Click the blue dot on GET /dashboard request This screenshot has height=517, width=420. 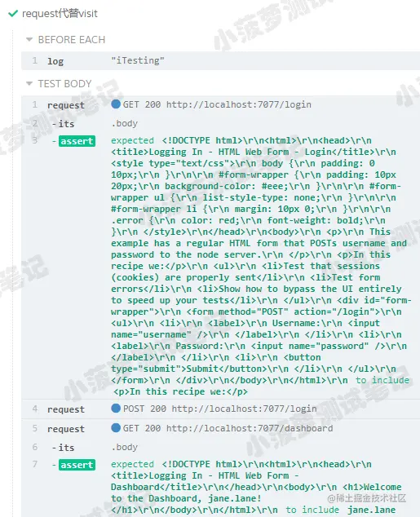pyautogui.click(x=116, y=428)
